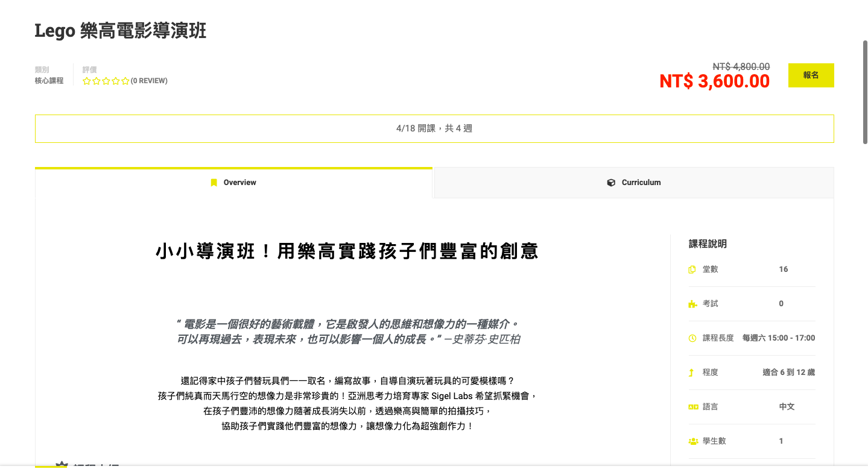This screenshot has height=469, width=868.
Task: Click the 4/18 開課，共 4 週 notice banner
Action: coord(434,128)
